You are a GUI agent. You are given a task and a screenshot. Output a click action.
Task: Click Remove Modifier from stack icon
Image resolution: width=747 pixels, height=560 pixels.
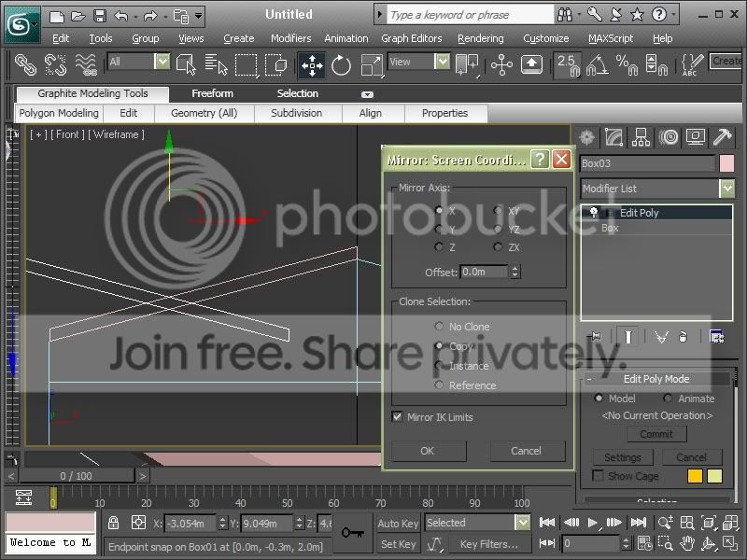pos(684,337)
